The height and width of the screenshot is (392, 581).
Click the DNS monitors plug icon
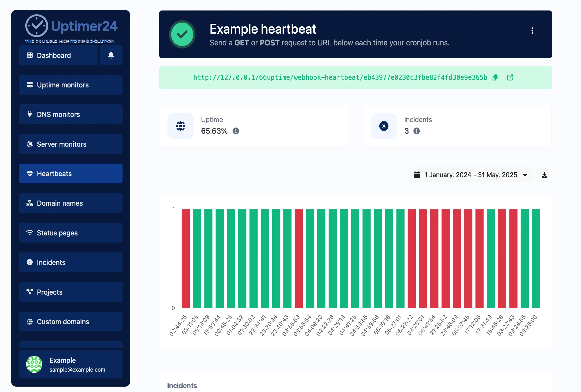tap(30, 114)
